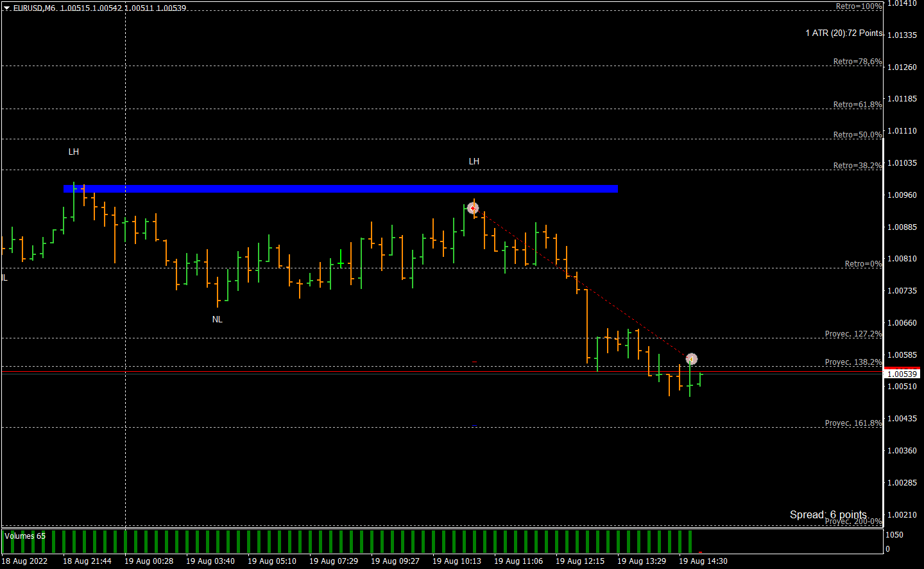This screenshot has width=924, height=569.
Task: Click the "19 Aug 13:29" time axis label
Action: click(x=642, y=561)
